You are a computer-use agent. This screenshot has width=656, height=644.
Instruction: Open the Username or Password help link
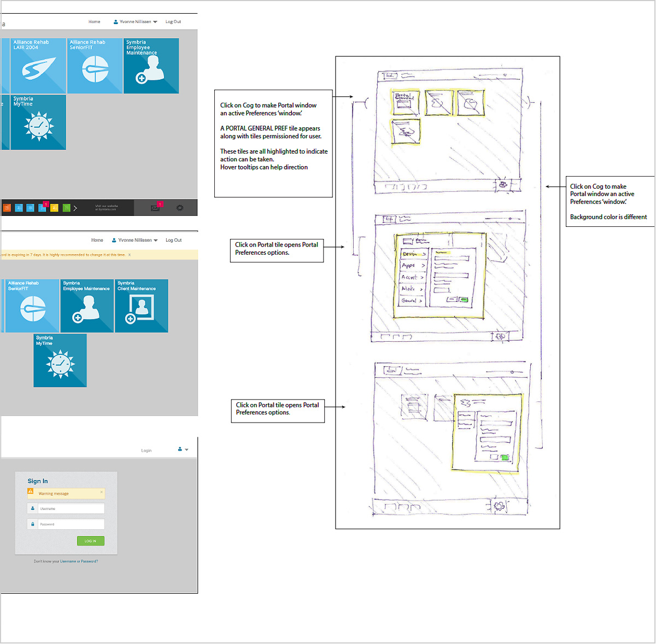pyautogui.click(x=79, y=561)
